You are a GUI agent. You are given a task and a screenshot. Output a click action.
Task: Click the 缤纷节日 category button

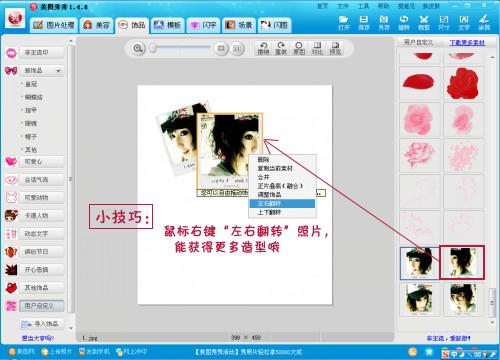point(42,252)
